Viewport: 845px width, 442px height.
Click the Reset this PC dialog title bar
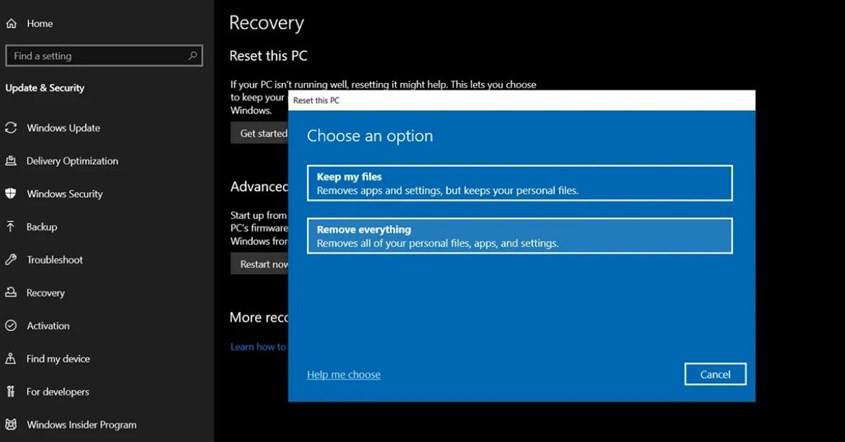click(x=522, y=100)
